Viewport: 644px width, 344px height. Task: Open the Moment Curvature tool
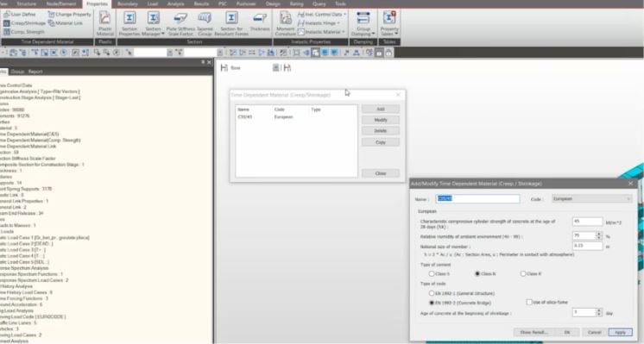(285, 23)
